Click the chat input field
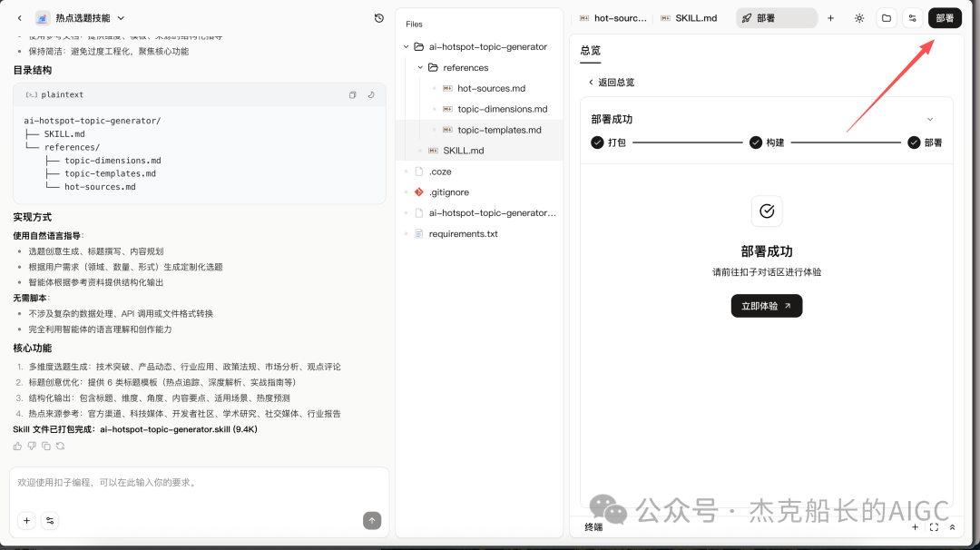The width and height of the screenshot is (980, 550). [x=199, y=483]
